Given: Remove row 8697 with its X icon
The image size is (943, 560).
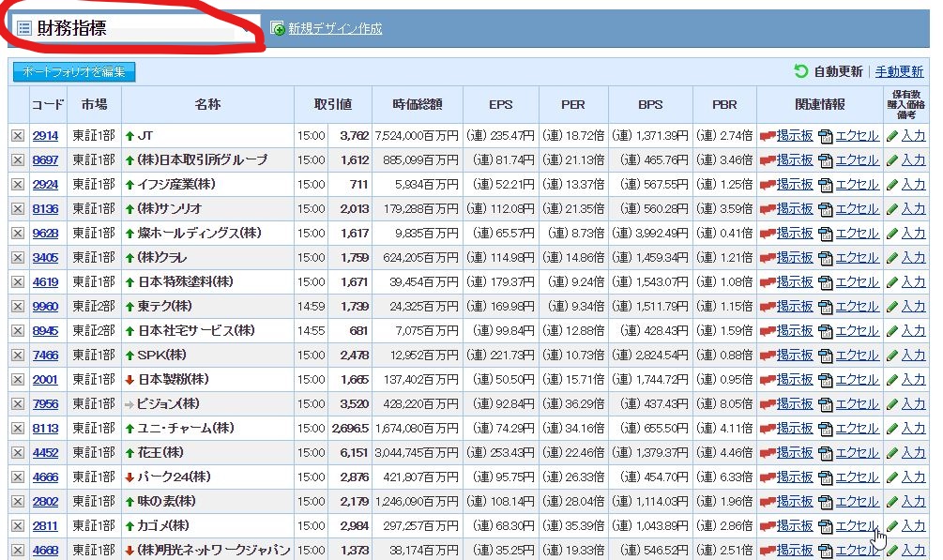Looking at the screenshot, I should tap(18, 160).
